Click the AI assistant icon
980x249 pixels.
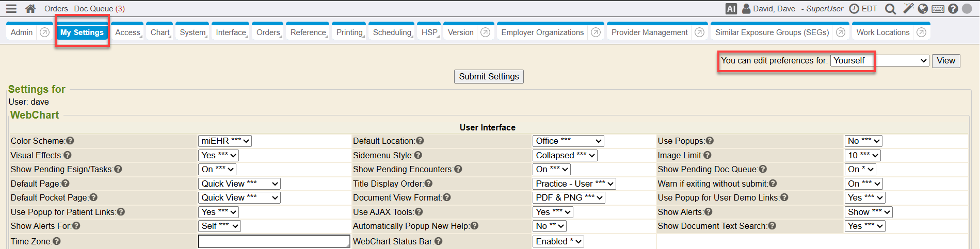731,9
